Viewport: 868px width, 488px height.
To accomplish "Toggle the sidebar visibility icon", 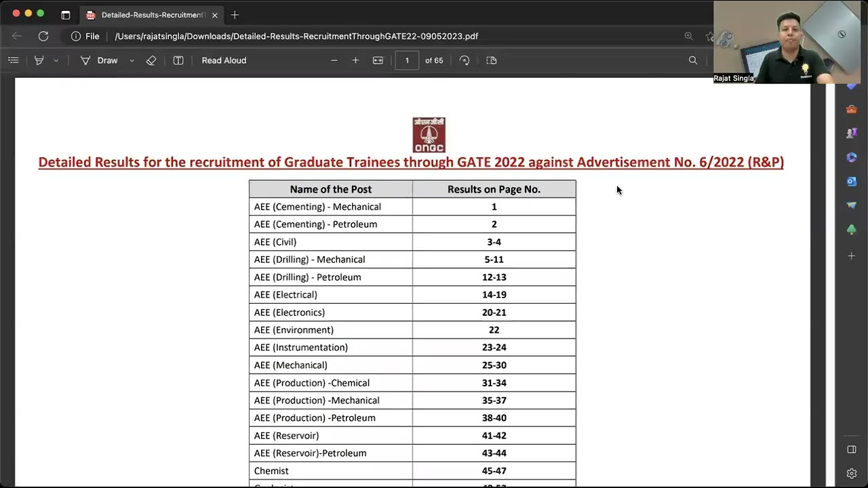I will [x=852, y=449].
